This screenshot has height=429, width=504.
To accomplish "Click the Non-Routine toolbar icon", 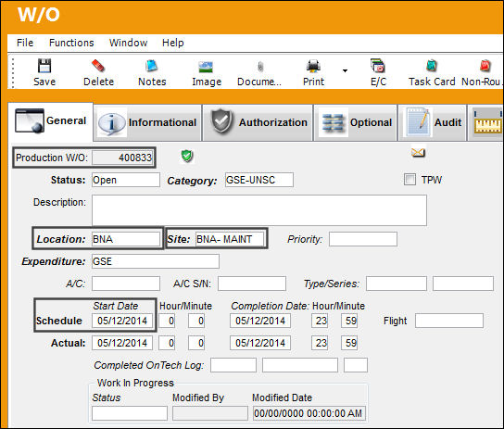I will (485, 66).
